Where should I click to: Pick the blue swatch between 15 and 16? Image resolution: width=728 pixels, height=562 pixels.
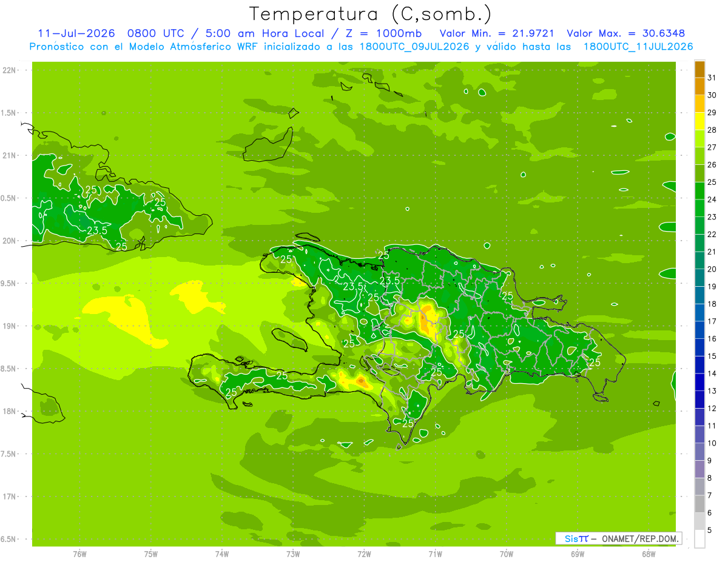(699, 348)
